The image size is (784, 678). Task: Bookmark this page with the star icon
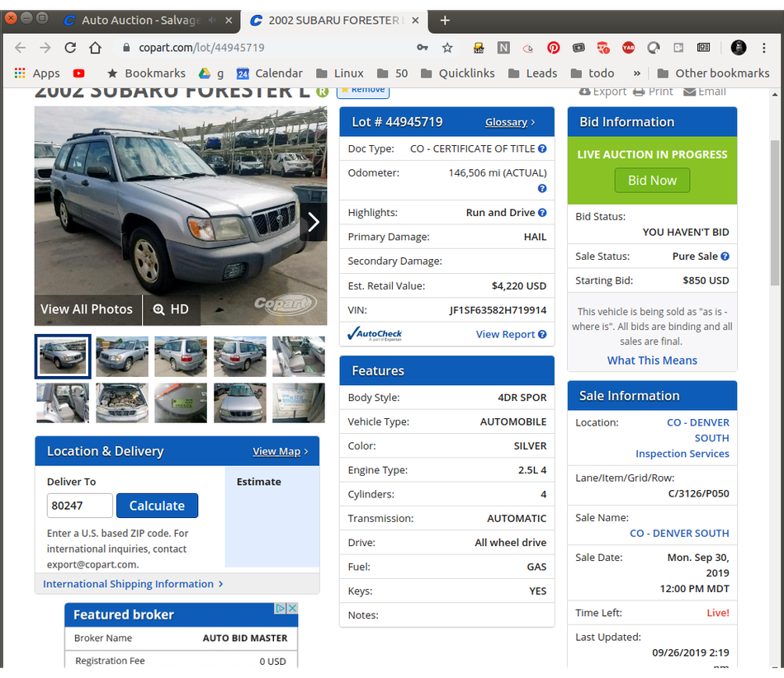coord(447,48)
